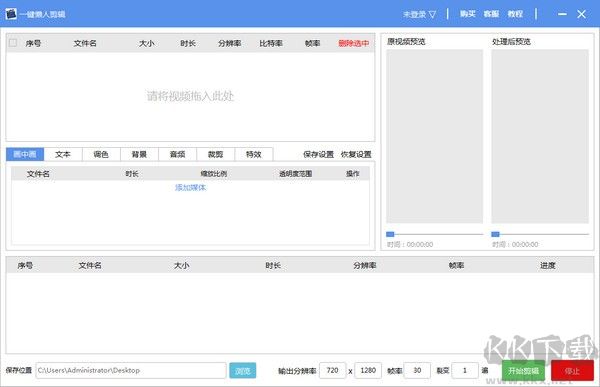Click the 请将视频拖入此处 drop area
This screenshot has height=387, width=600.
point(190,96)
